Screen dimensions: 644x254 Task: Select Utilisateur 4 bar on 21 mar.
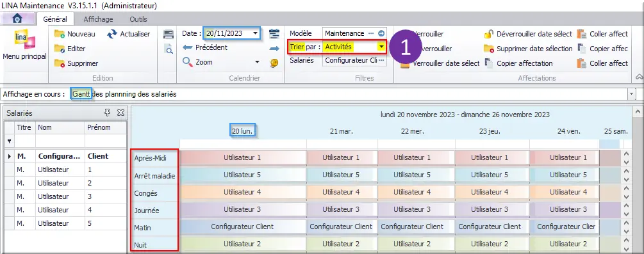click(341, 192)
